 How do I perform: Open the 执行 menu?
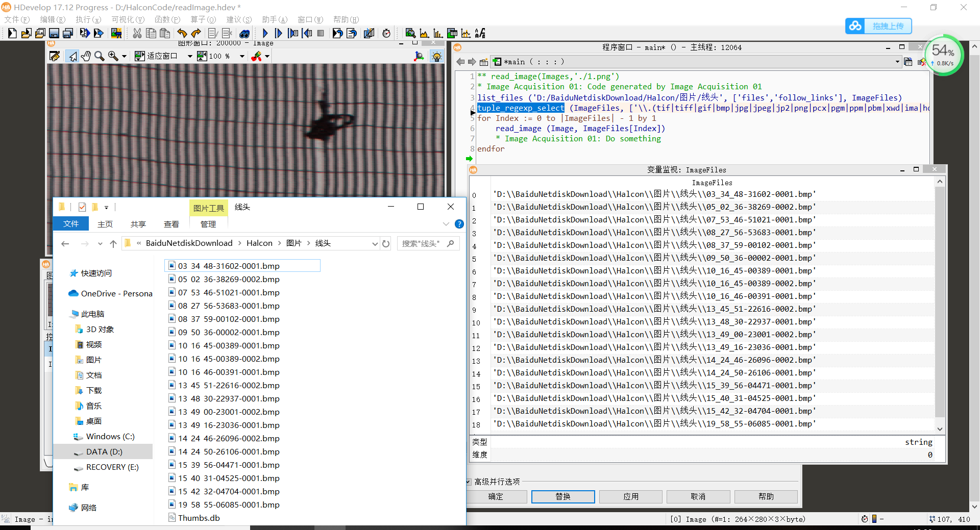(x=88, y=19)
